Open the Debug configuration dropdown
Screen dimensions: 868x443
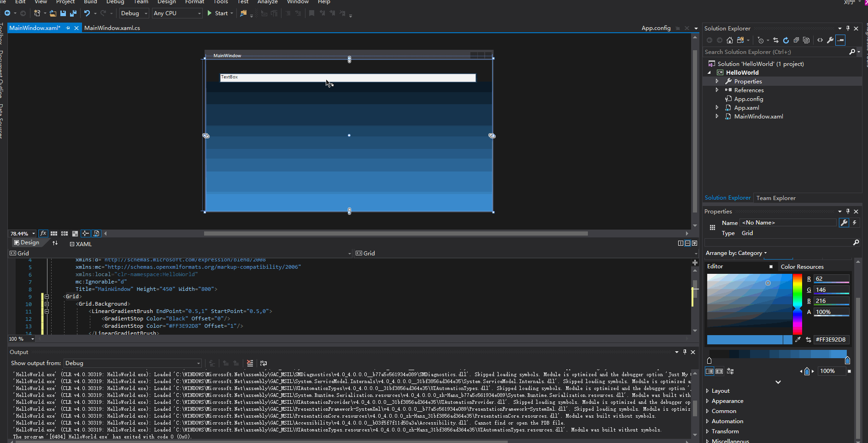134,13
